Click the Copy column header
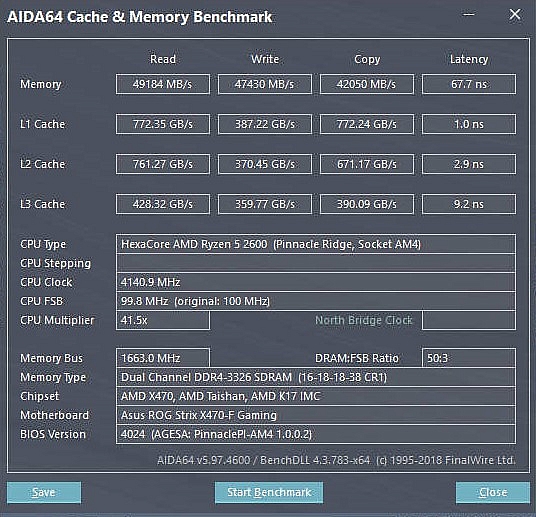 pyautogui.click(x=367, y=59)
